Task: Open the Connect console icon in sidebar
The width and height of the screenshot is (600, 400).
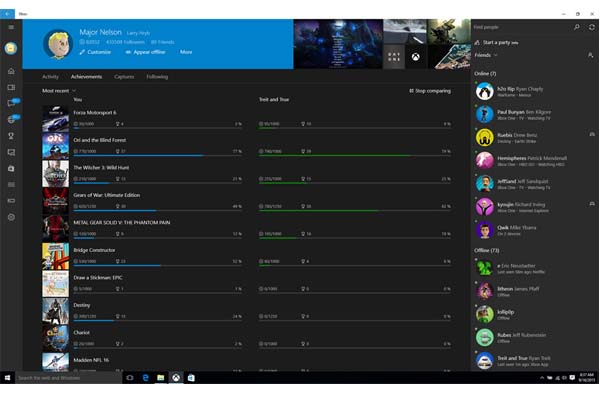Action: pos(11,201)
